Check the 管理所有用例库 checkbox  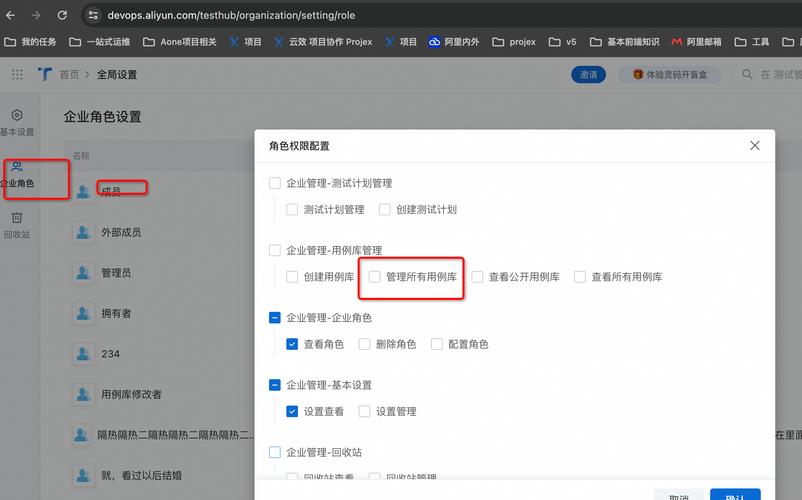[x=375, y=277]
